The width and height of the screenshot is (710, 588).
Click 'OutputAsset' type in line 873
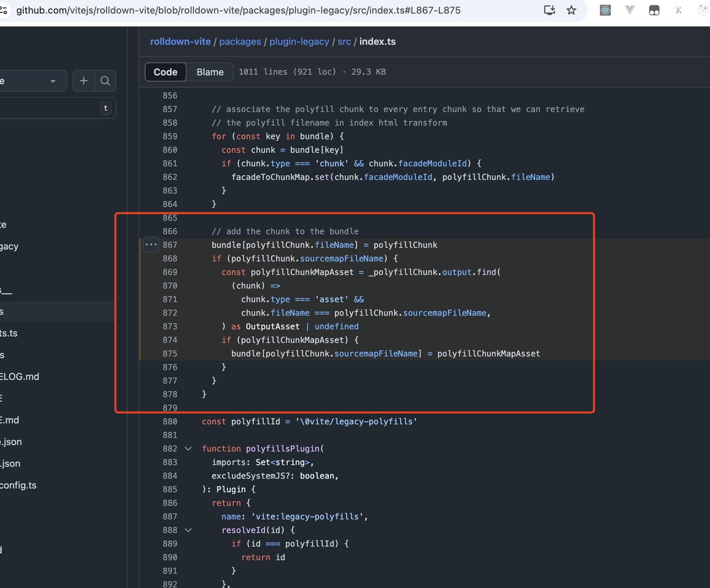273,327
